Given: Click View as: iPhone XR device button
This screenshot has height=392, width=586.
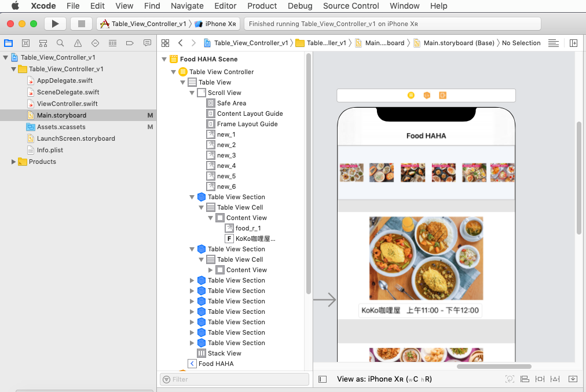Looking at the screenshot, I should (384, 379).
